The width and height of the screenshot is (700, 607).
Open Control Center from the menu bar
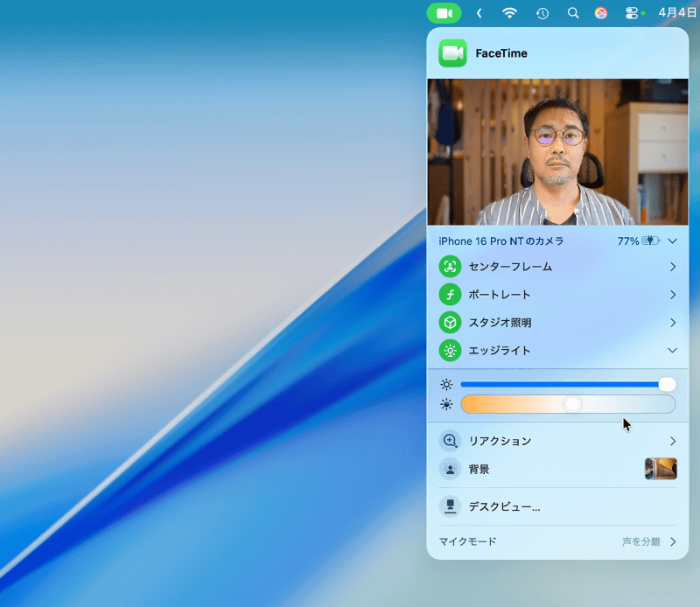(632, 13)
